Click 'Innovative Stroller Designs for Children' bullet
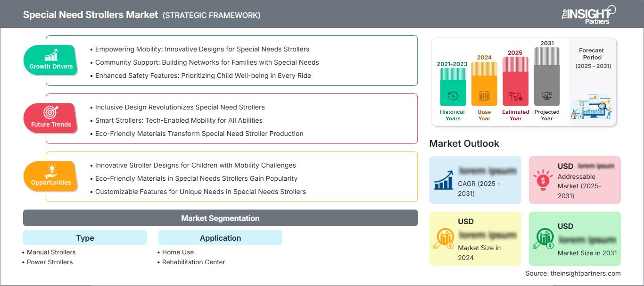The width and height of the screenshot is (644, 286). tap(193, 165)
